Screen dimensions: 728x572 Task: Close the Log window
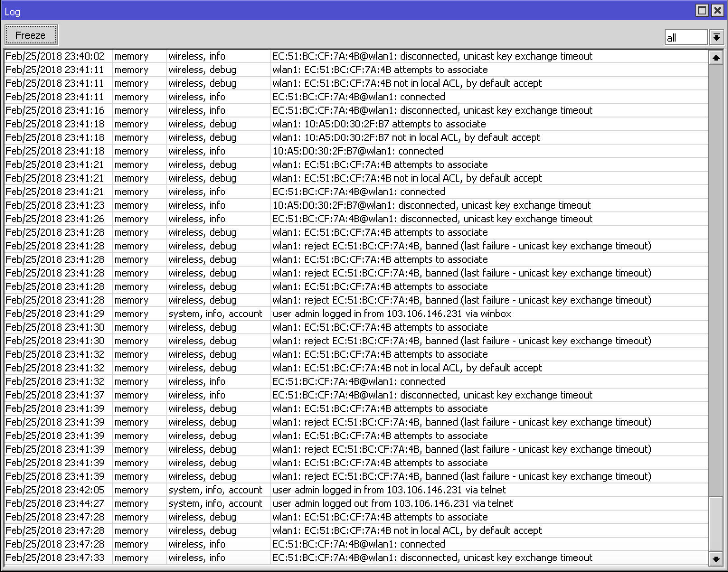pyautogui.click(x=717, y=10)
